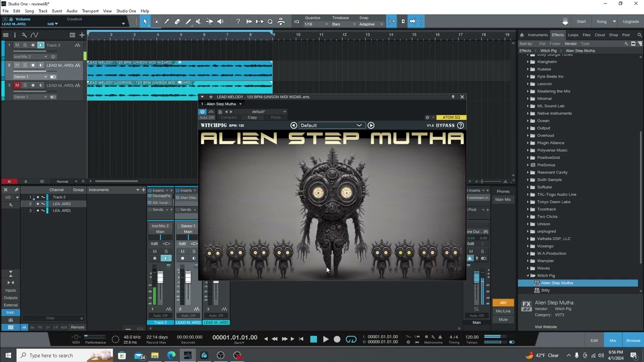This screenshot has height=362, width=644.
Task: Select the Mute tool
Action: [x=198, y=22]
